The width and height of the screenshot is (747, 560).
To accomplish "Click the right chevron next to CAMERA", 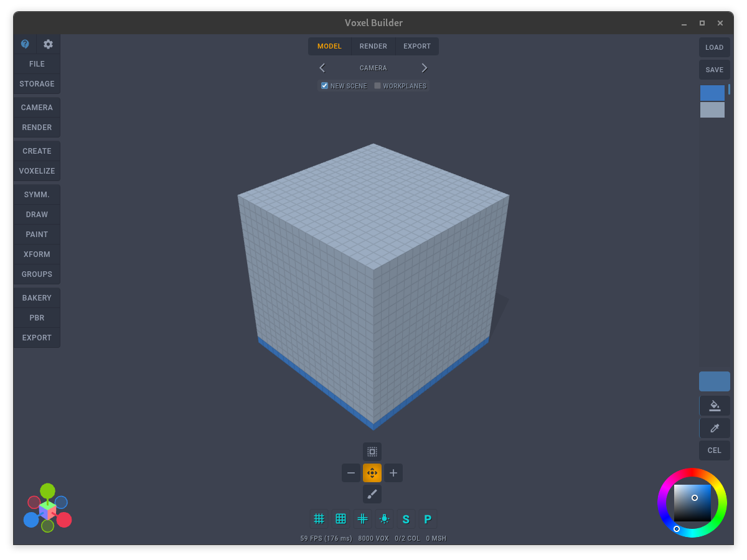I will click(425, 68).
